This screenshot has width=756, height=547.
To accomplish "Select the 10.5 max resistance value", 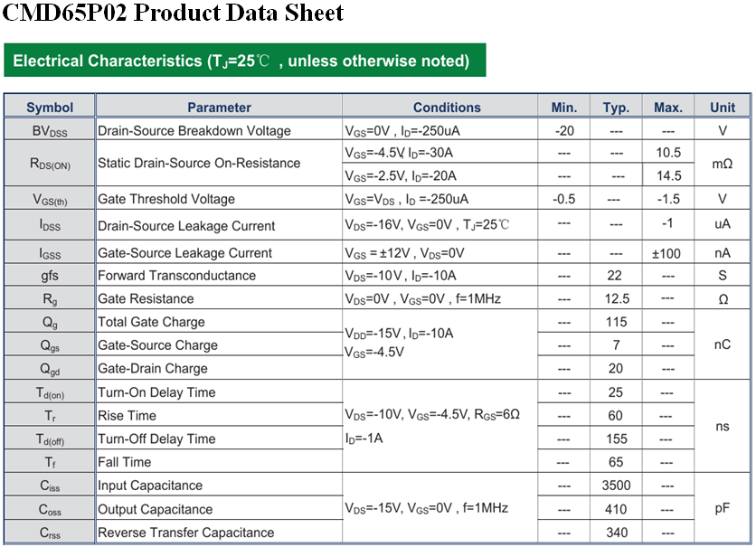I will click(x=668, y=152).
